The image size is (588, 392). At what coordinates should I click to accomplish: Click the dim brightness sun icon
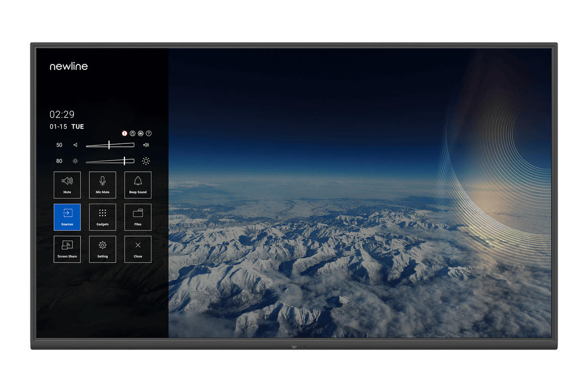[x=75, y=161]
